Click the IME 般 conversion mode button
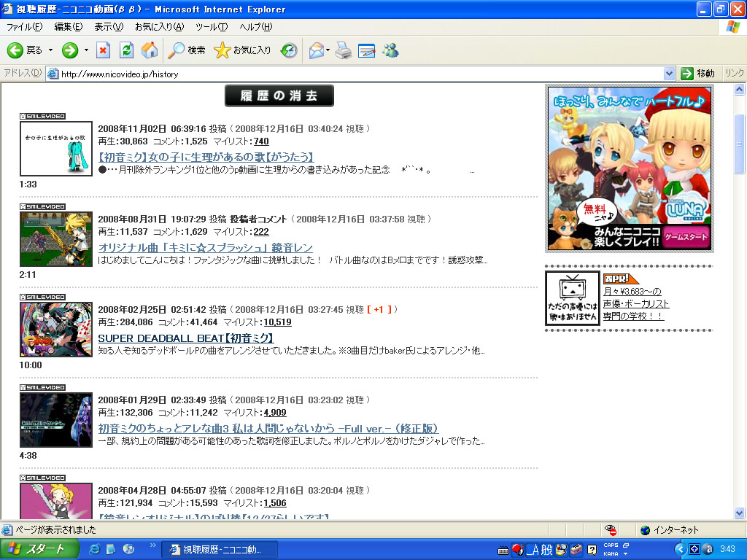This screenshot has width=747, height=560. click(x=546, y=550)
